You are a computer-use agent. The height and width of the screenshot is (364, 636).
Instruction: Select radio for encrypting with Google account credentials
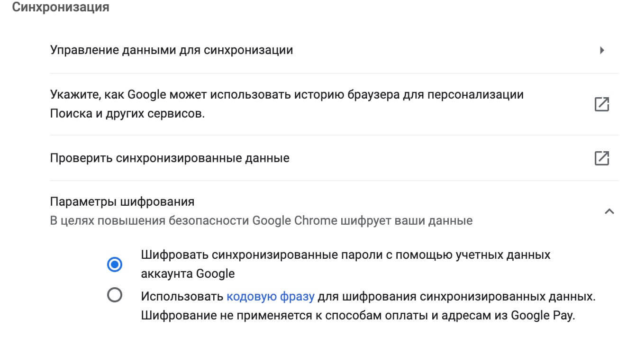click(x=114, y=264)
